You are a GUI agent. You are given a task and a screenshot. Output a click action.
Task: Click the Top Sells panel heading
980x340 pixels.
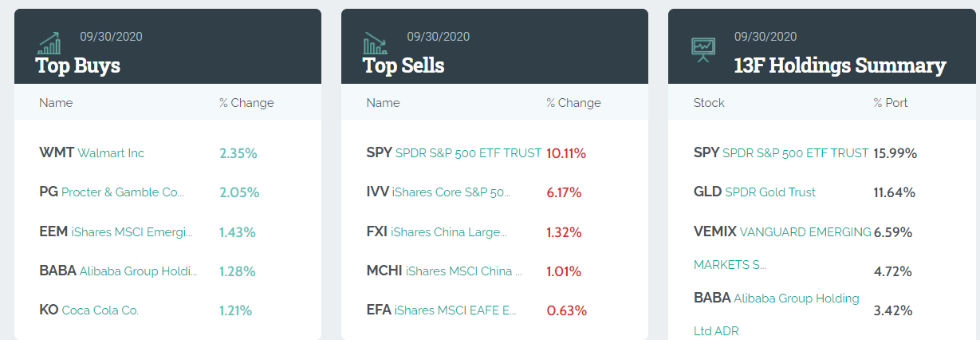tap(403, 65)
